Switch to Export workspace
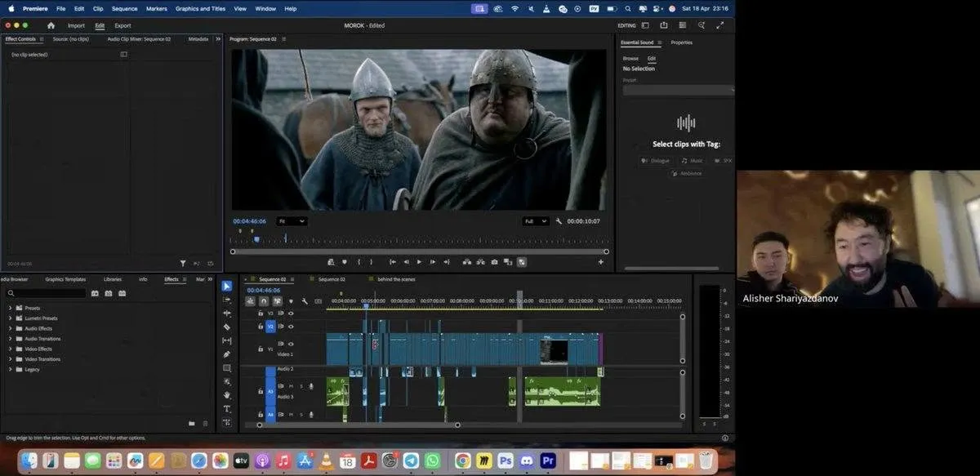The image size is (980, 476). click(x=122, y=25)
